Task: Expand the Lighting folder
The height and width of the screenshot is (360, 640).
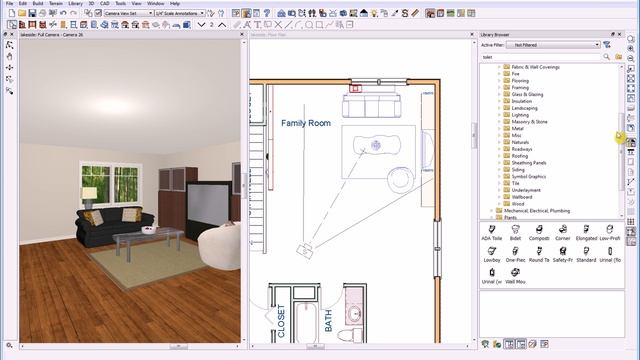Action: click(x=499, y=115)
